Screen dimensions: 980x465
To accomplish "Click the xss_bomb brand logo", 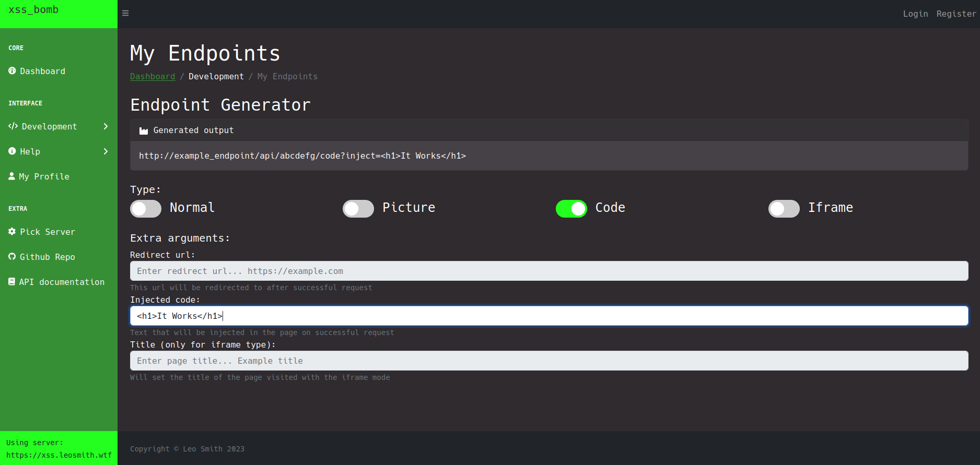I will coord(33,10).
